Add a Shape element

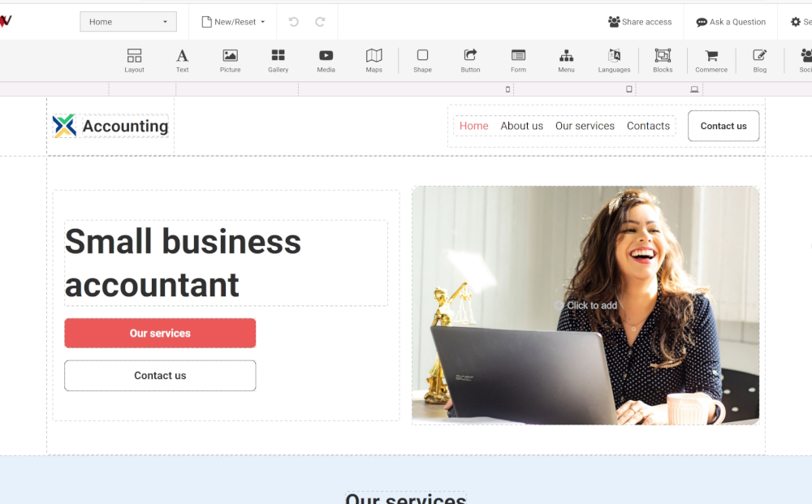click(x=422, y=60)
